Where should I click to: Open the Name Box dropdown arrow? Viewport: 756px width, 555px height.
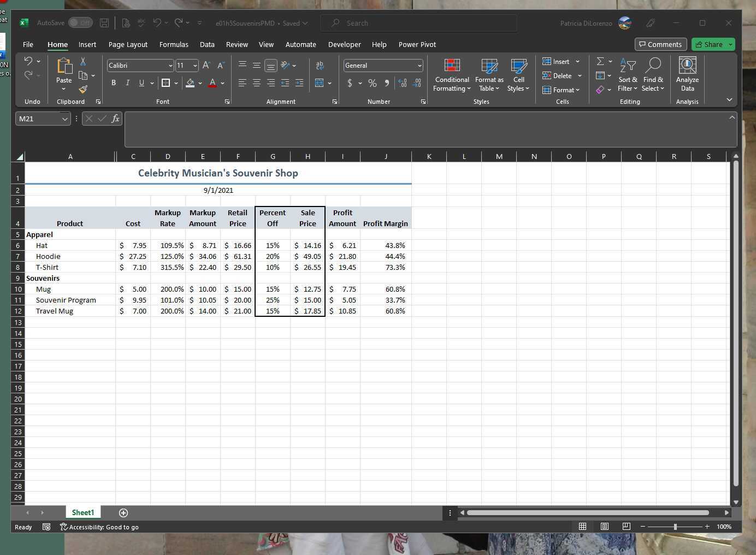coord(64,119)
